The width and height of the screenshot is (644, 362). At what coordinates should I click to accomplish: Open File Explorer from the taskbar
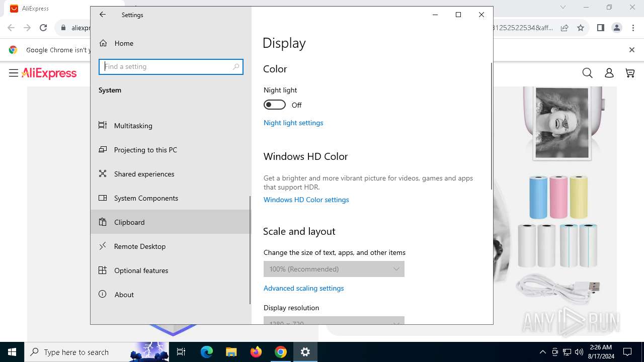[x=231, y=352]
